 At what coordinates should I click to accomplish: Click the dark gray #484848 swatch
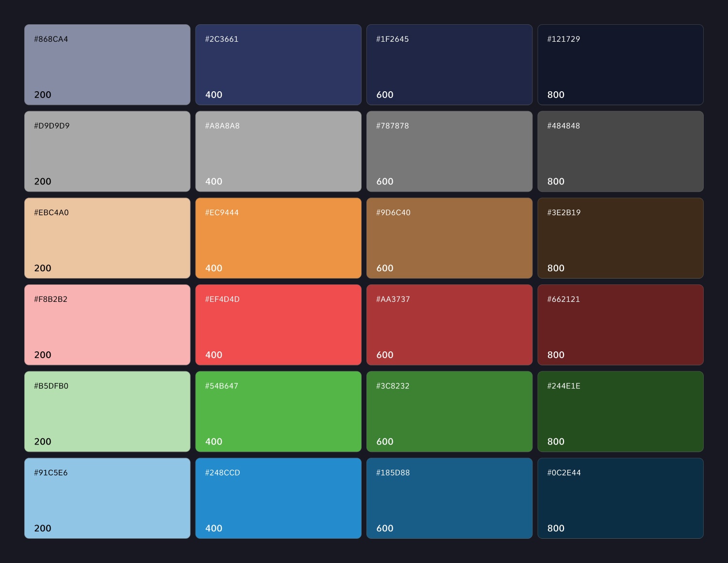[x=620, y=151]
